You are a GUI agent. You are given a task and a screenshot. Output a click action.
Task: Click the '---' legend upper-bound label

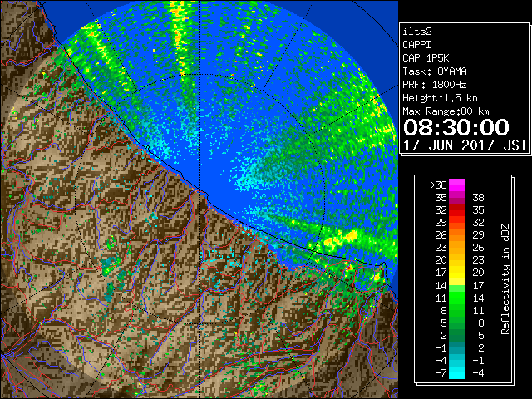[475, 185]
